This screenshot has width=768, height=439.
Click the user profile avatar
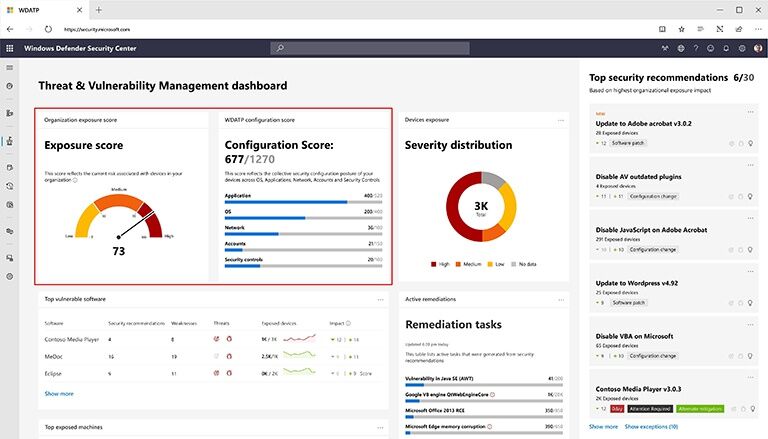(x=758, y=49)
